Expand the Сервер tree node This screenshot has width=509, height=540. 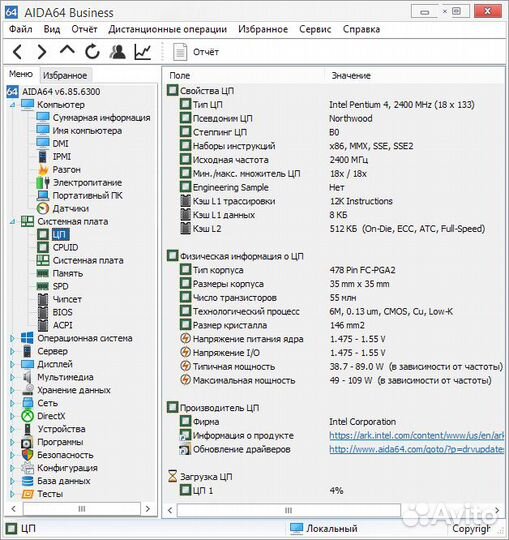(x=12, y=351)
